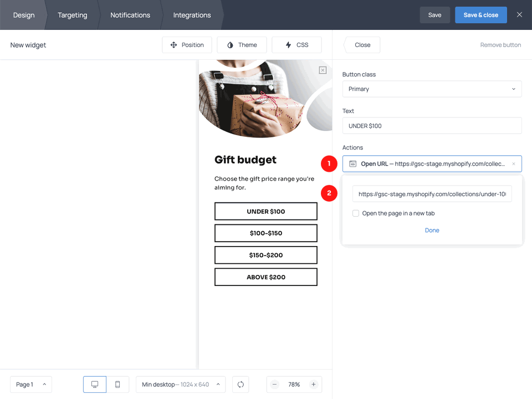Open the Button class dropdown
The image size is (532, 399).
pos(432,89)
